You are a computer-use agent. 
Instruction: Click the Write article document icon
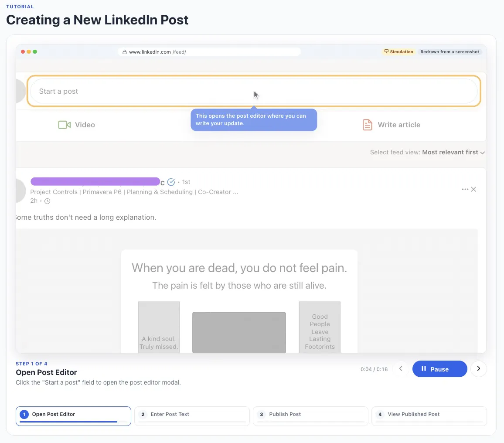368,125
